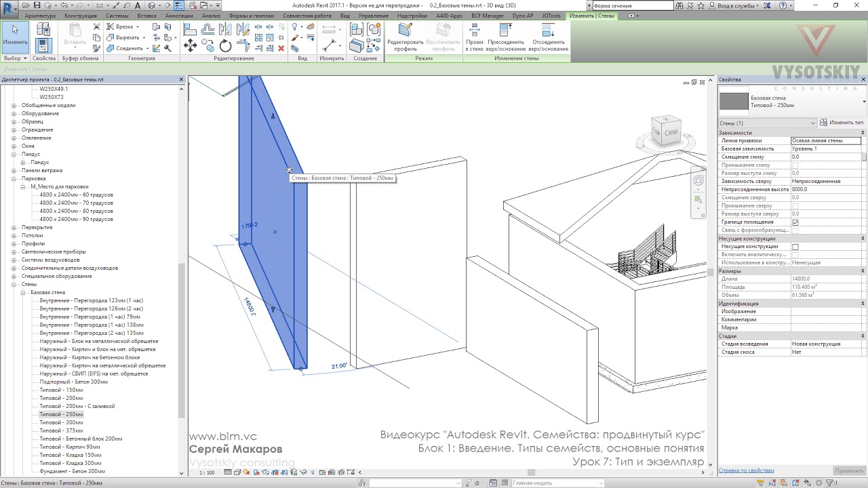Select Наружный - Кирпич на бетонном блоке
868x488 pixels.
(90, 358)
